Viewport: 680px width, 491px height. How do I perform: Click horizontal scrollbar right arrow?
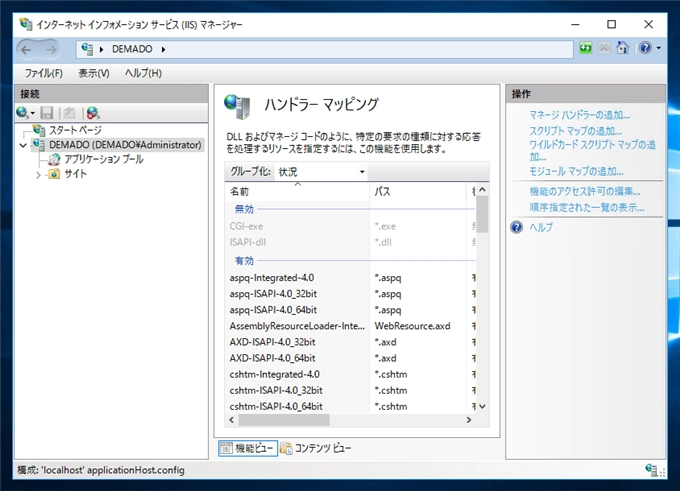(468, 420)
